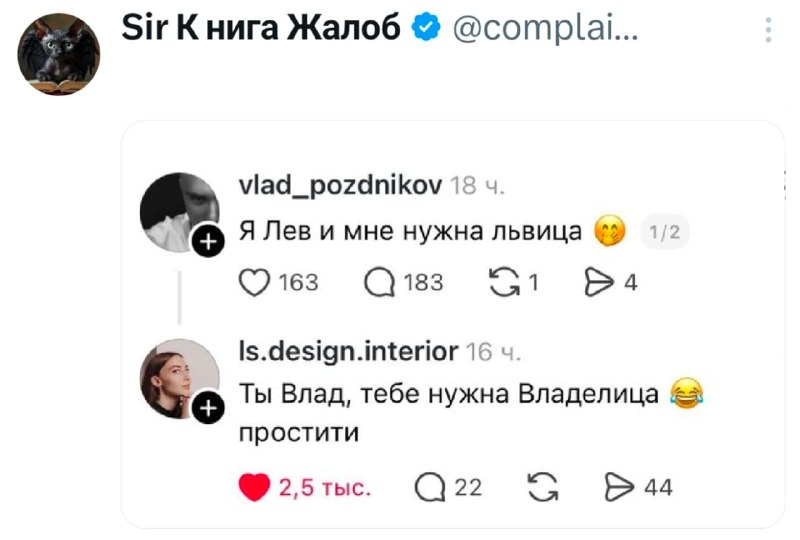Repost vlad_pozdnikov's post

point(502,283)
